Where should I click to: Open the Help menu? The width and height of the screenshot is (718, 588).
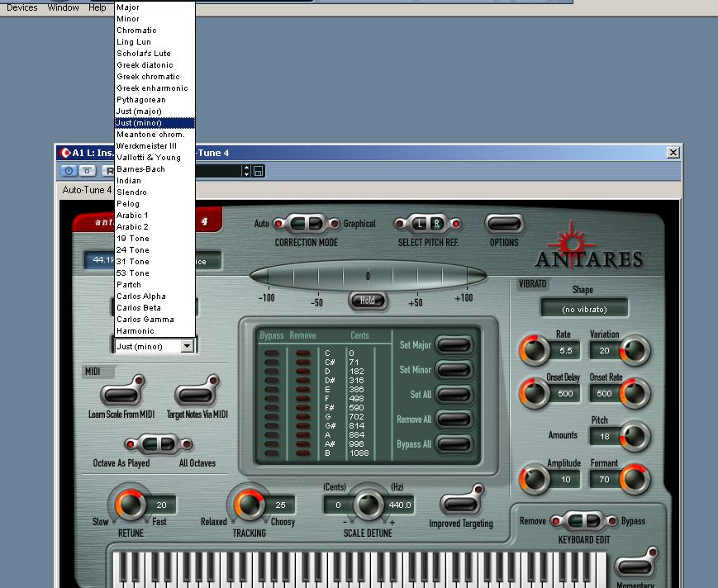click(97, 7)
